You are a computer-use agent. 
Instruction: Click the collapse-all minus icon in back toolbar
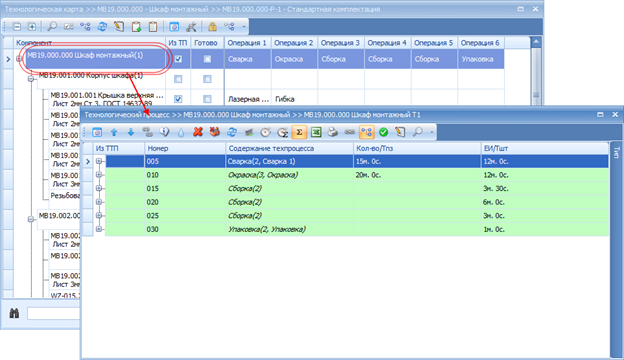click(x=17, y=27)
